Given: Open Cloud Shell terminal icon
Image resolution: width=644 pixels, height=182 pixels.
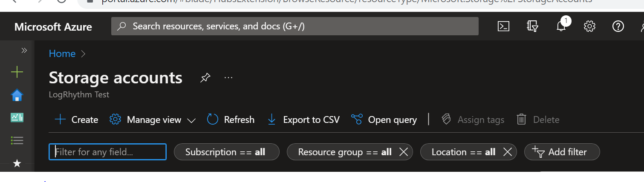Looking at the screenshot, I should (503, 26).
